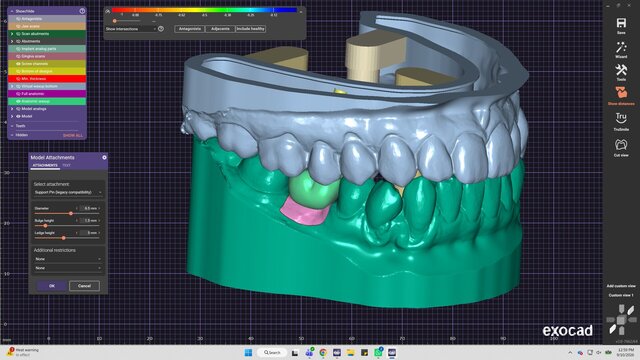Toggle the Show distances tool
Screen dimensions: 640x360
pos(621,93)
